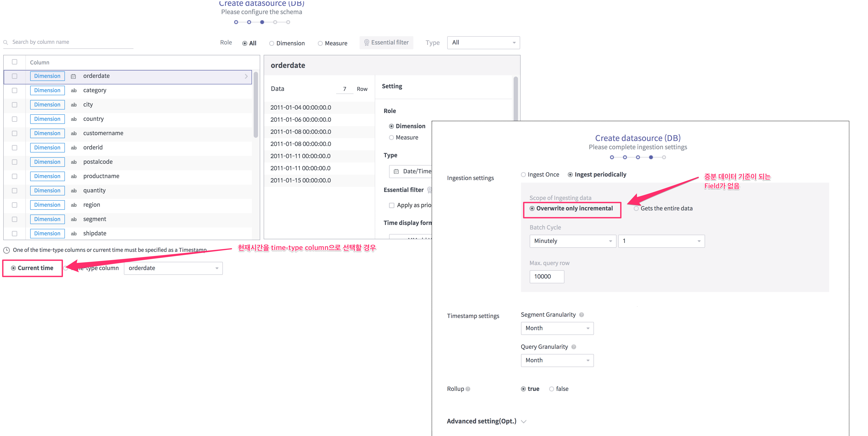
Task: Click the calendar icon beside orderdate column
Action: pyautogui.click(x=74, y=76)
